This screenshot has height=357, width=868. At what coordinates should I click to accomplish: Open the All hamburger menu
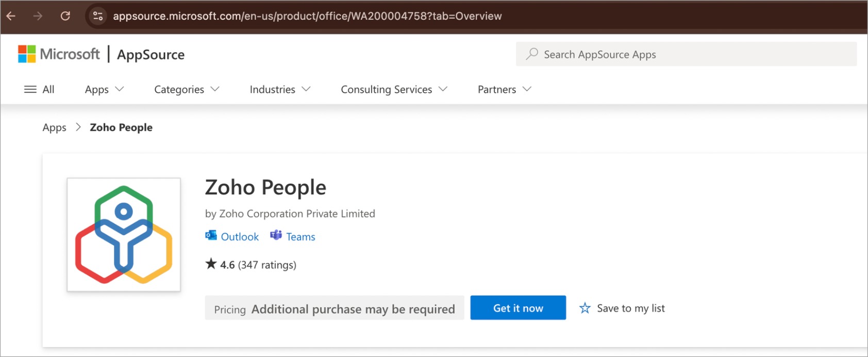coord(39,89)
